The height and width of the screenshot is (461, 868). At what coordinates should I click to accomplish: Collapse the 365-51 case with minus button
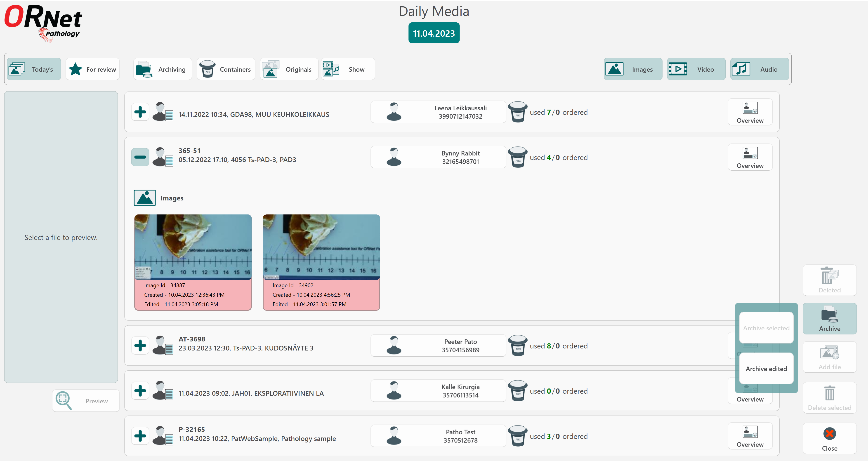pos(140,157)
